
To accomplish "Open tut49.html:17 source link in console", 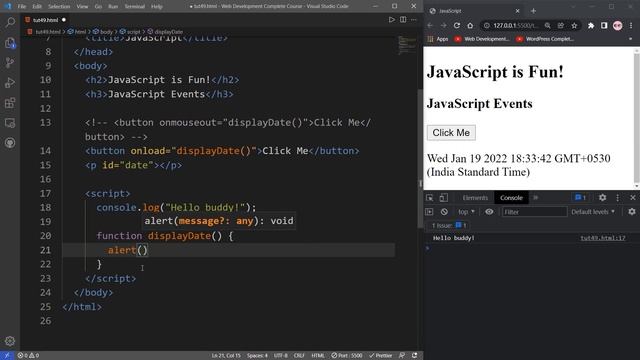I will (x=603, y=238).
